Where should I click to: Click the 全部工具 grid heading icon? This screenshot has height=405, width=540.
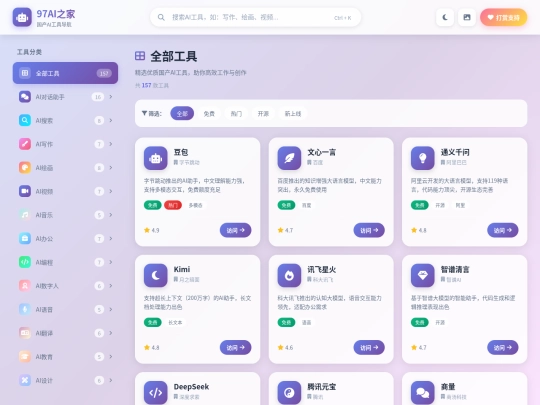[140, 56]
